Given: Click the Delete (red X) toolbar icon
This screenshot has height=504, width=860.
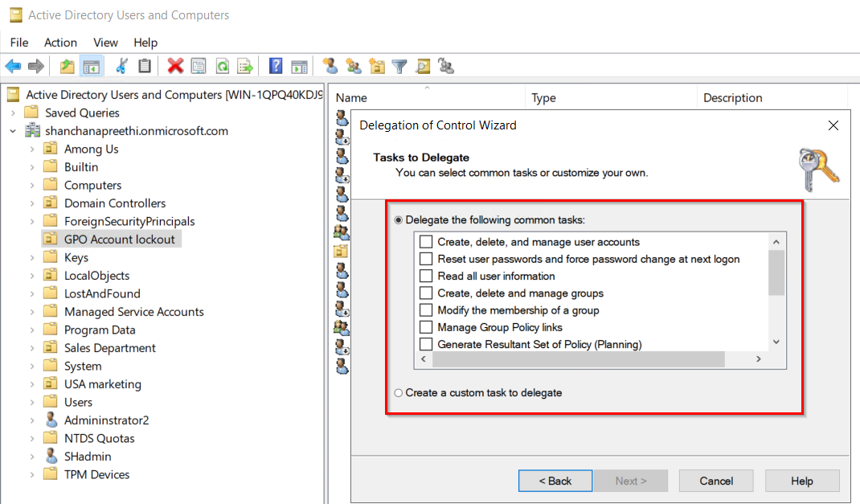Looking at the screenshot, I should pos(174,65).
